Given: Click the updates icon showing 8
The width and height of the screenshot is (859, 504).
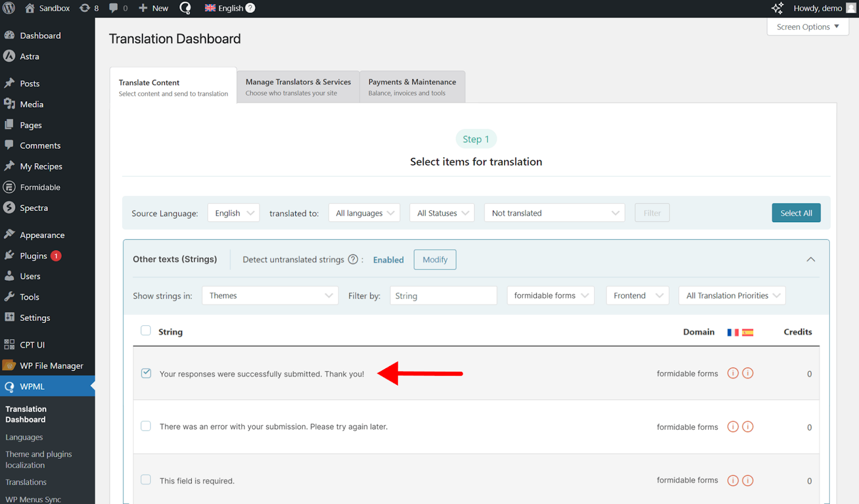Looking at the screenshot, I should coord(85,8).
